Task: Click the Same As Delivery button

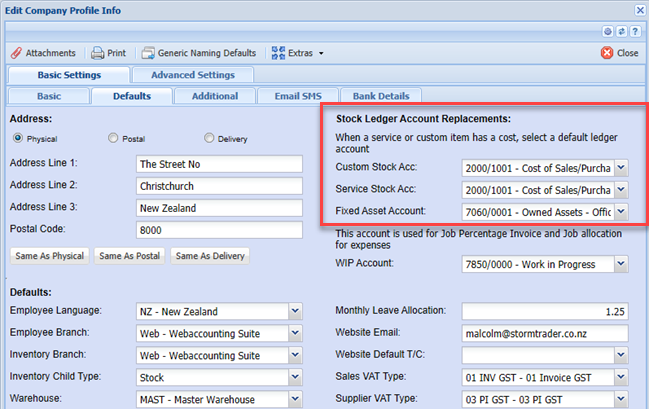Action: pos(210,256)
